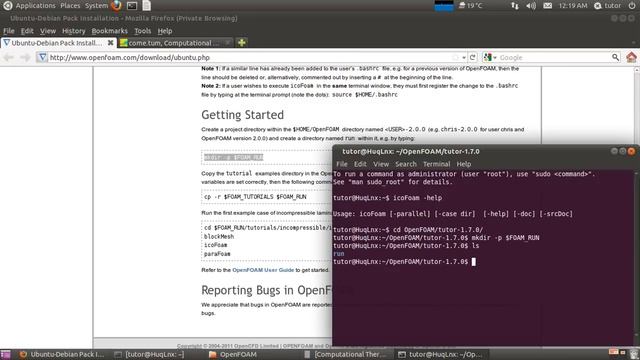Screen dimensions: 640x360
Task: Open Firefox Bookmarks menu
Action: [109, 31]
